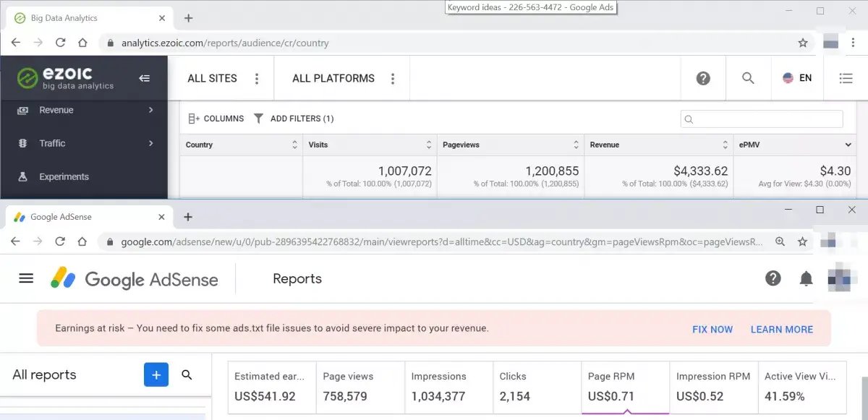Click the Revenue sidebar icon
This screenshot has height=420, width=868.
pos(23,110)
